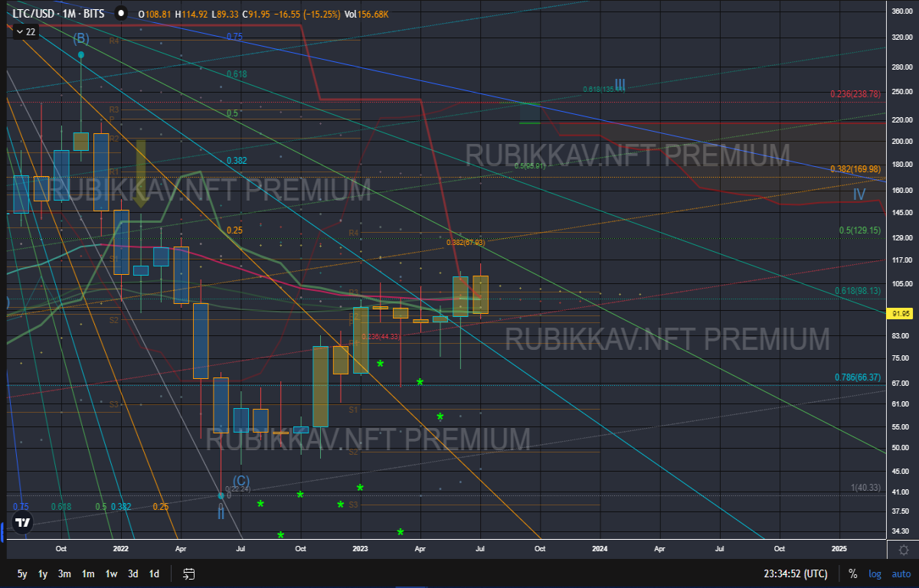This screenshot has width=919, height=588.
Task: Select the 3d date range
Action: 133,573
